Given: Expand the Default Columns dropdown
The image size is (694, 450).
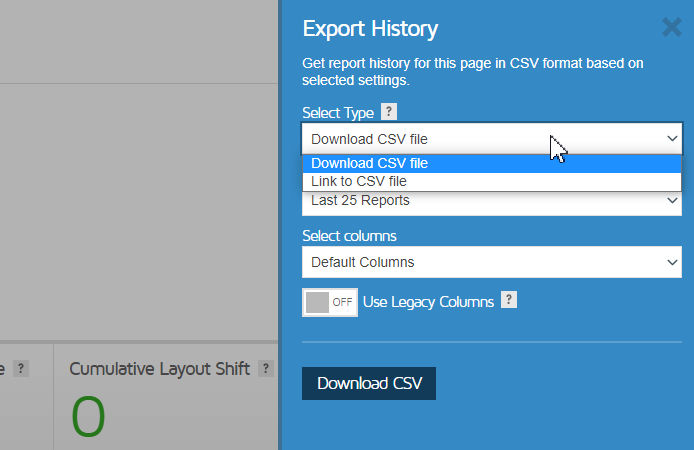Looking at the screenshot, I should (492, 262).
